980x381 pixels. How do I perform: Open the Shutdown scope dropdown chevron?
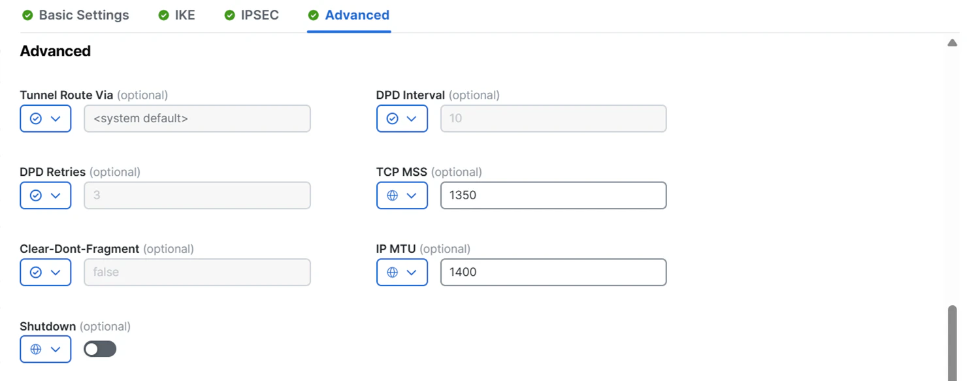point(56,350)
